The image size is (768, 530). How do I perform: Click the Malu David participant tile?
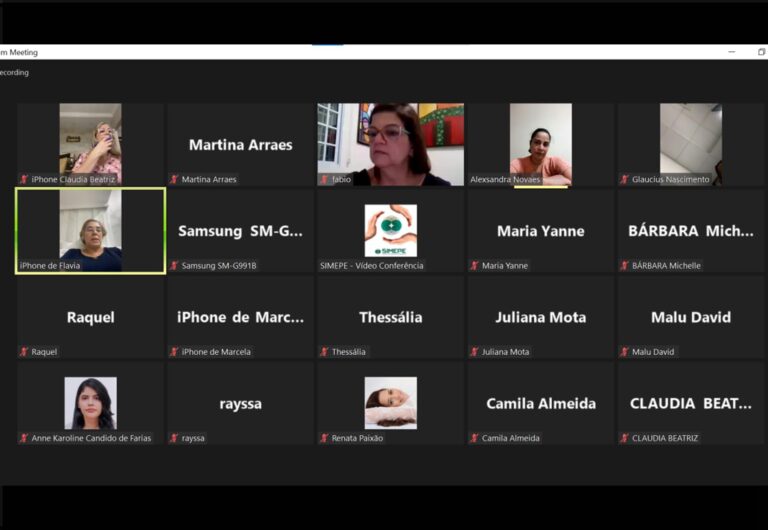click(690, 317)
